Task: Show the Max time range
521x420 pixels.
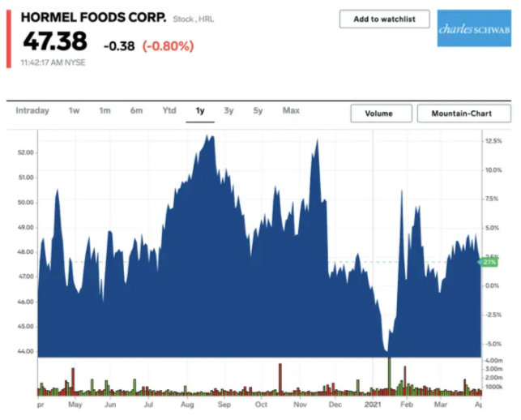Action: [x=291, y=110]
